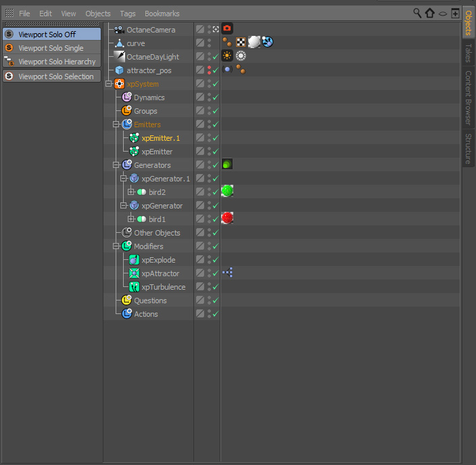
Task: Select the Octane camera tag on OctaneCamera
Action: 227,28
